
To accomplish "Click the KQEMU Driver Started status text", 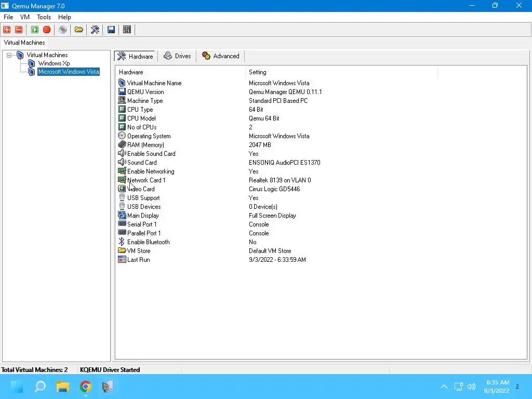I will click(x=110, y=370).
